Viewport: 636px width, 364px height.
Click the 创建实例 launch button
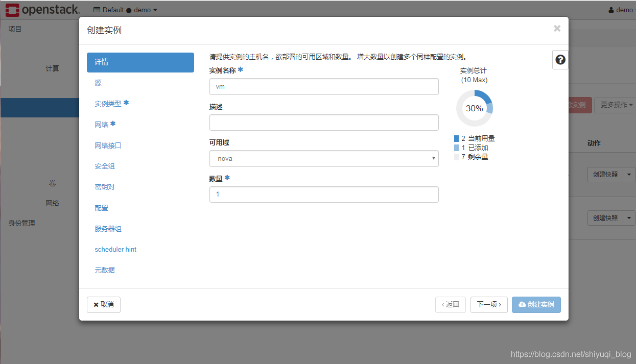pyautogui.click(x=536, y=305)
